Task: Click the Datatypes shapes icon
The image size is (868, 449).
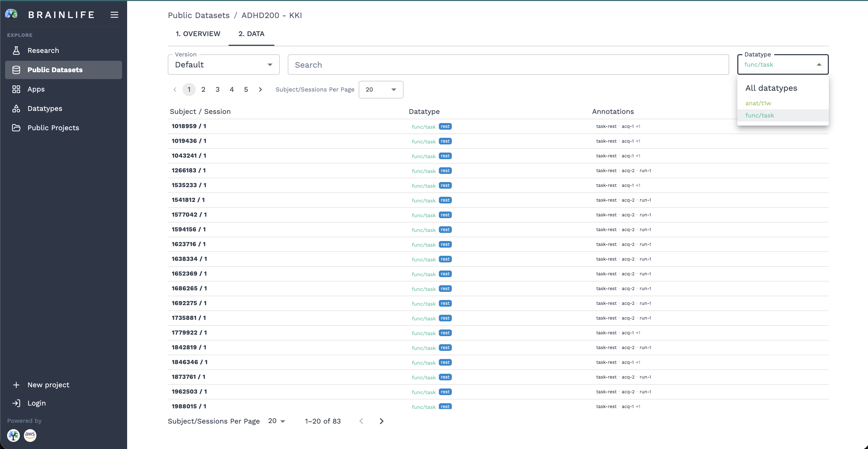Action: point(16,109)
